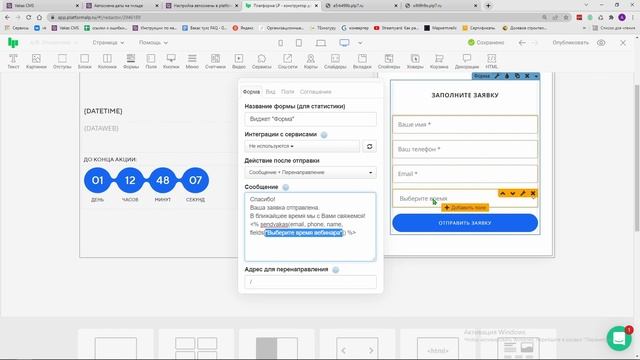Select the Кнопки widget tool

(171, 61)
